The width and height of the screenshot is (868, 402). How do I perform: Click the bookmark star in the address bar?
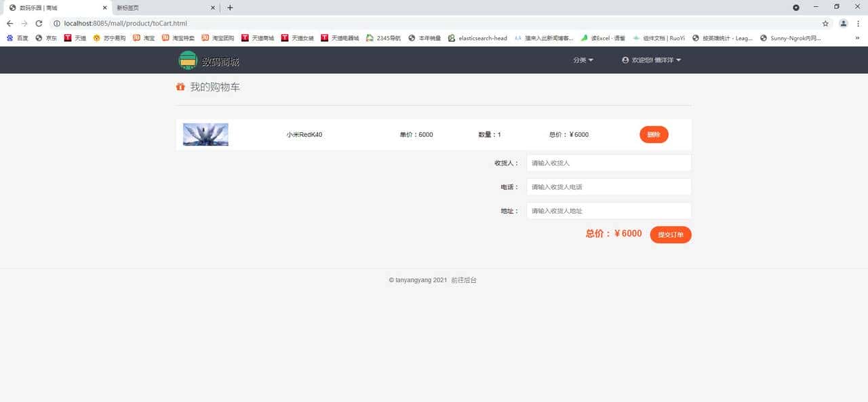[x=825, y=23]
